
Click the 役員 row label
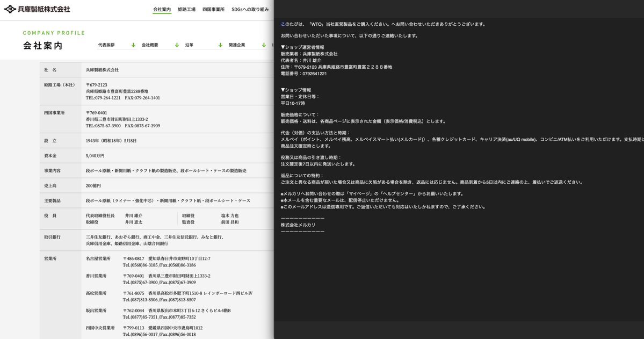tap(50, 216)
